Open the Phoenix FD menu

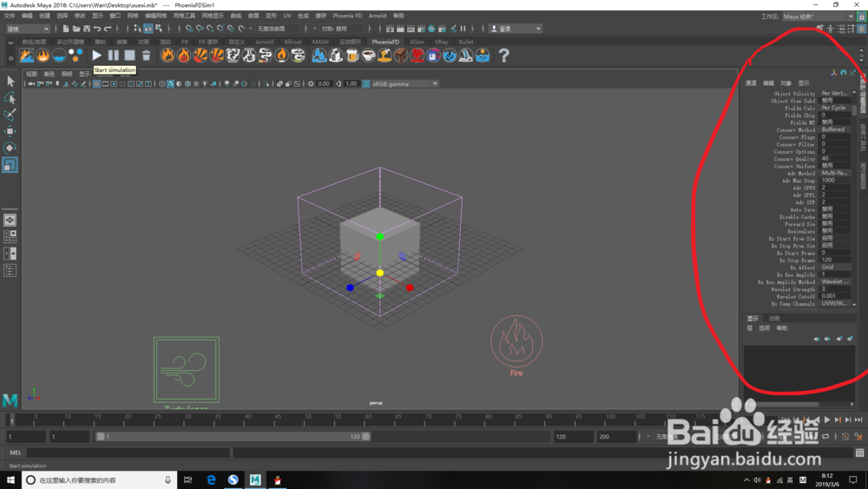point(347,16)
